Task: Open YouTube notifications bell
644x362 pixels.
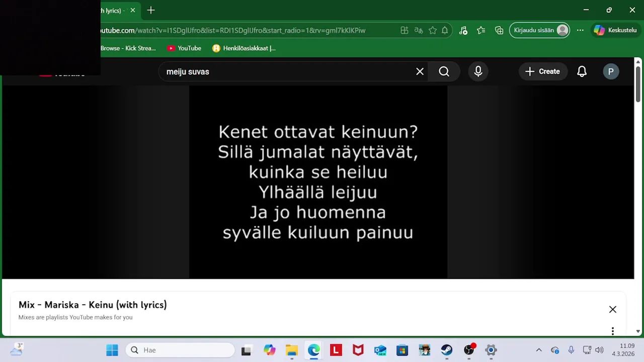Action: (582, 71)
